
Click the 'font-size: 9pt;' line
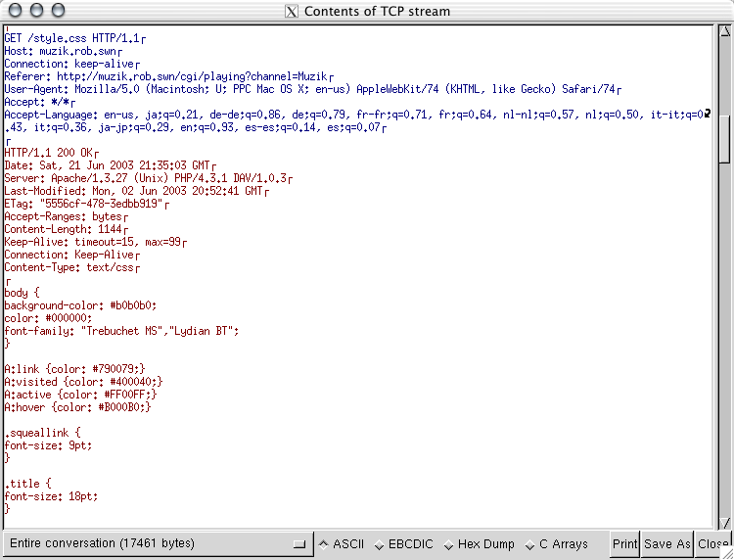tap(48, 445)
